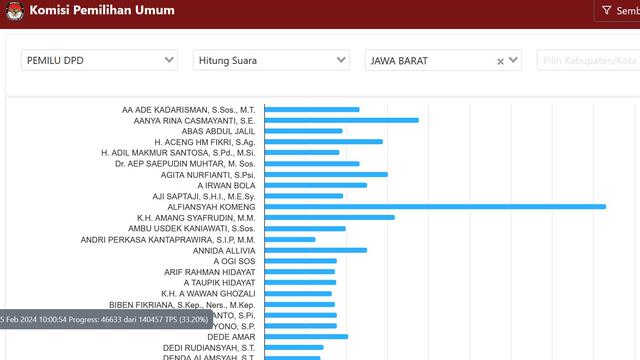Expand the JAWA BARAT province dropdown arrow

tap(513, 60)
